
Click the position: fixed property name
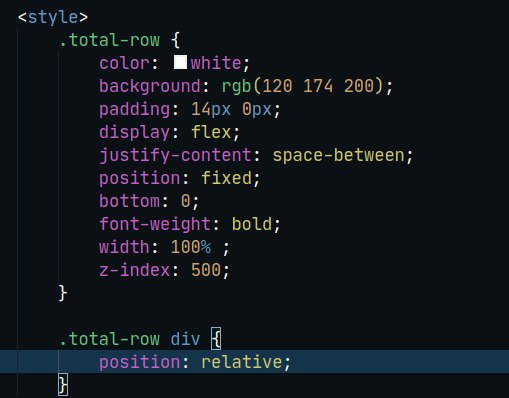(140, 178)
